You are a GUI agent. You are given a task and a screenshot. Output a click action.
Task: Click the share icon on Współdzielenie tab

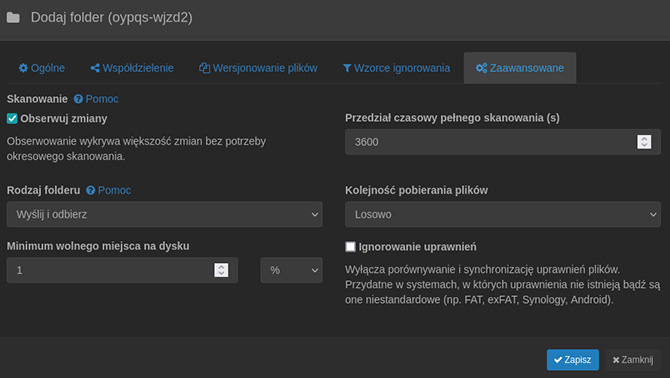coord(95,68)
